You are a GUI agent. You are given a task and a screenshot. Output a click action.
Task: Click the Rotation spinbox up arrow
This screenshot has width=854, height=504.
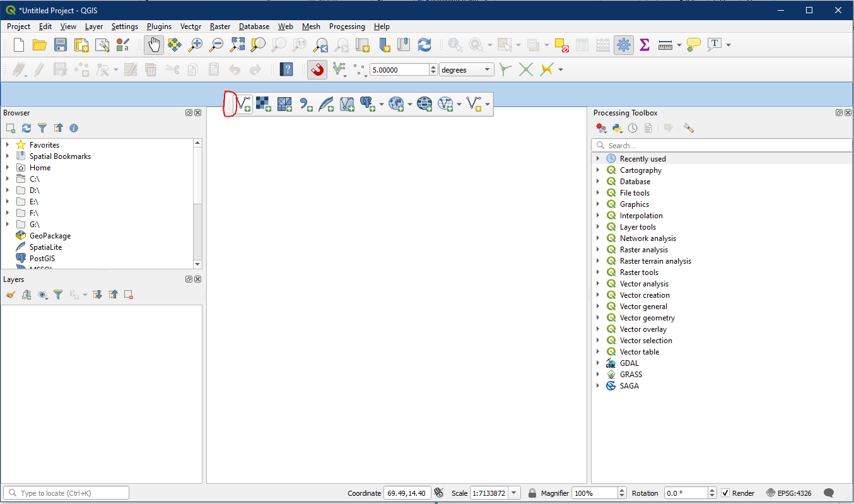[x=712, y=490]
